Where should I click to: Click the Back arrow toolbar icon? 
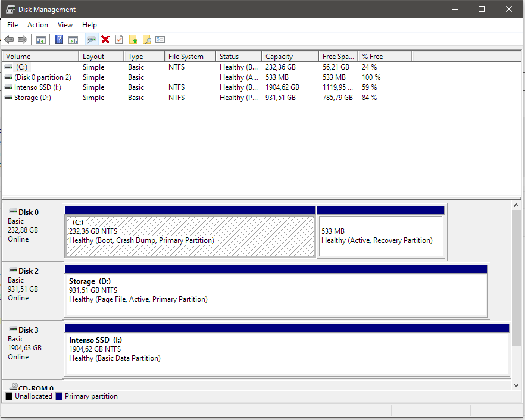10,39
